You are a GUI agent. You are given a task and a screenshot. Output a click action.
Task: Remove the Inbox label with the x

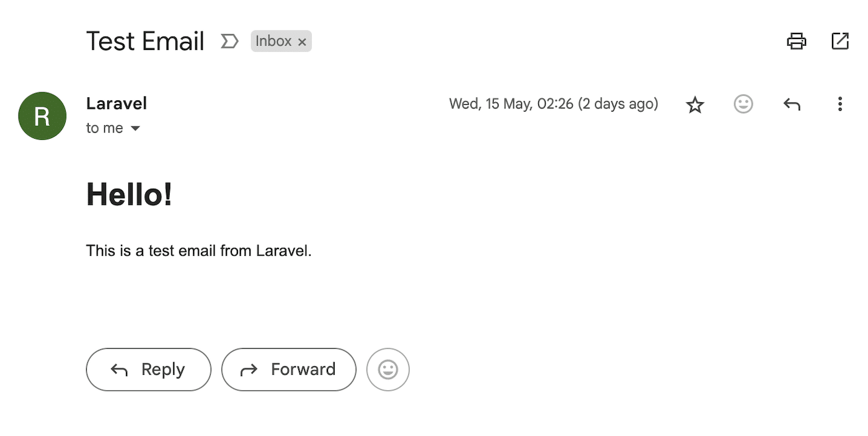pos(302,41)
